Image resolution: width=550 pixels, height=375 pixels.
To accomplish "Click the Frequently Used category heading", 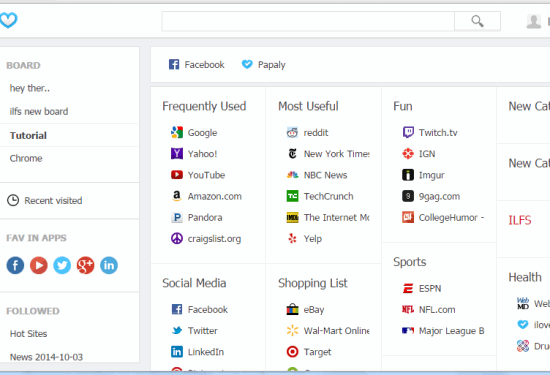I will (204, 106).
